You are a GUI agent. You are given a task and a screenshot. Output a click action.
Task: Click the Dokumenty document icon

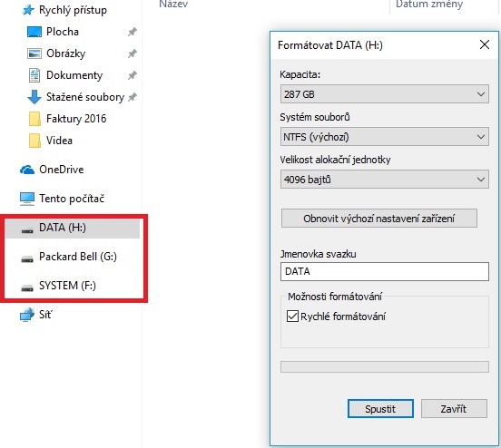[34, 75]
